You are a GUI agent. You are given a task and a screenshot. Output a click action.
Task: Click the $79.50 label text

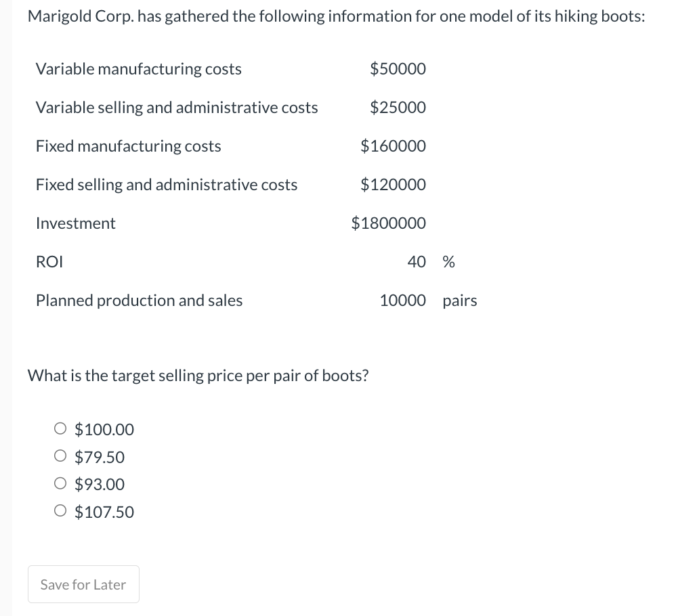pos(100,457)
